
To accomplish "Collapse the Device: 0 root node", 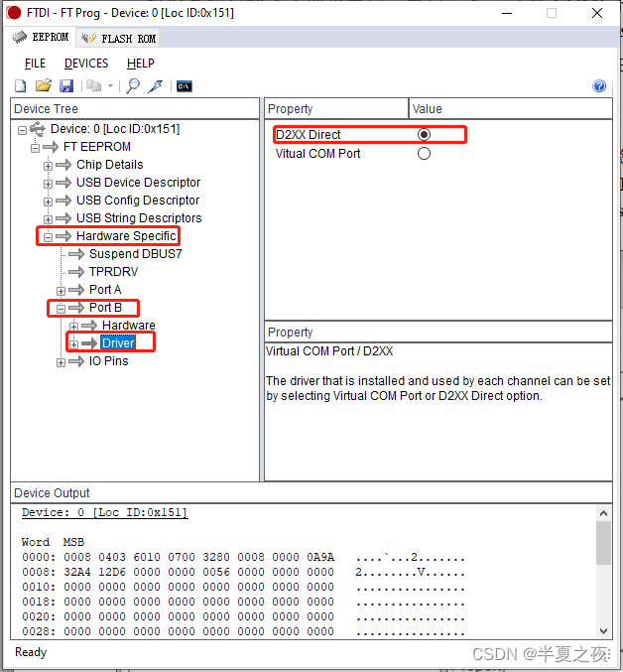I will pos(22,130).
